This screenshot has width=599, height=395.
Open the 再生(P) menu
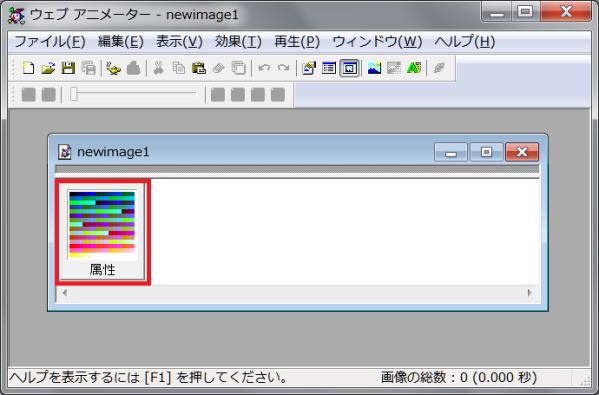coord(297,41)
